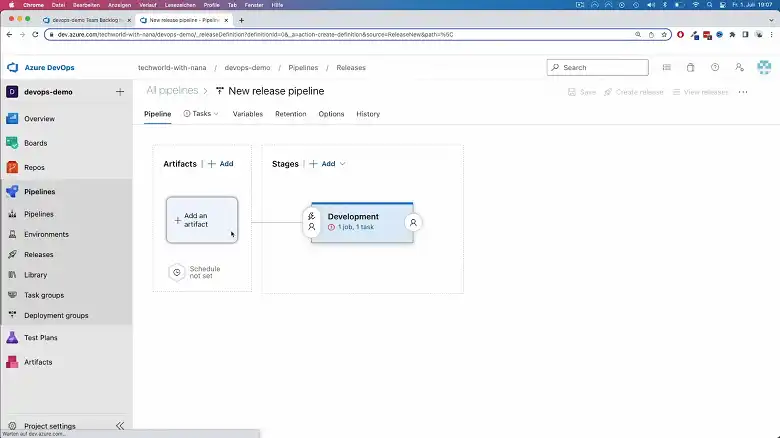Select the History tab
Screen dimensions: 780x438
[x=368, y=114]
